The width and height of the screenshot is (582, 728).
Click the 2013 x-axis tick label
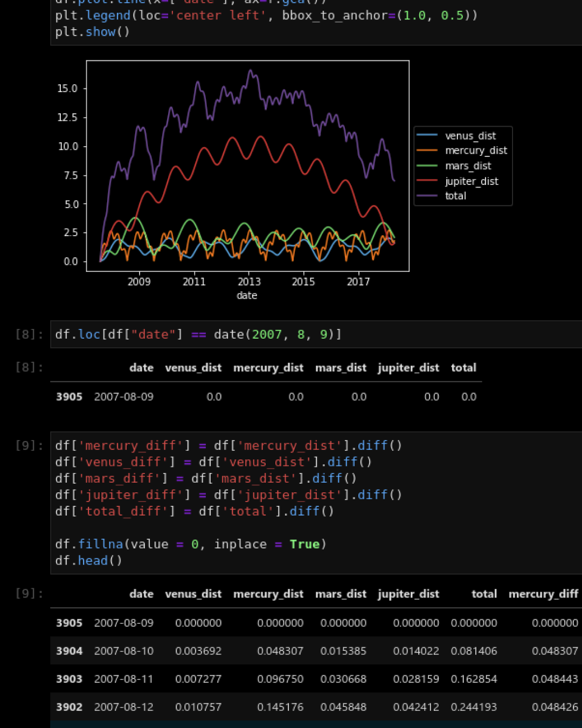click(x=249, y=281)
